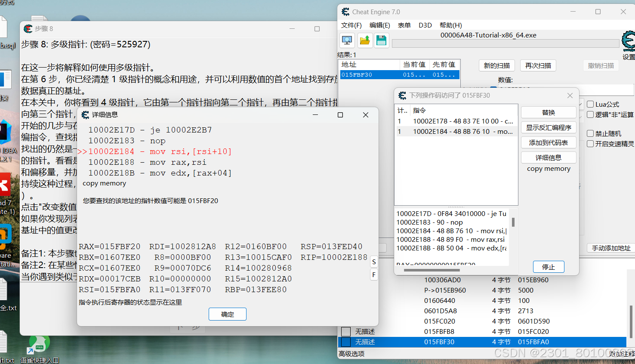Select address row 015FC020
The width and height of the screenshot is (635, 364).
482,321
